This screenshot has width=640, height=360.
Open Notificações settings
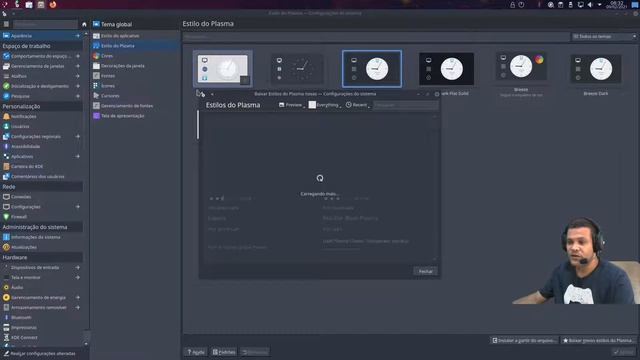click(x=41, y=116)
